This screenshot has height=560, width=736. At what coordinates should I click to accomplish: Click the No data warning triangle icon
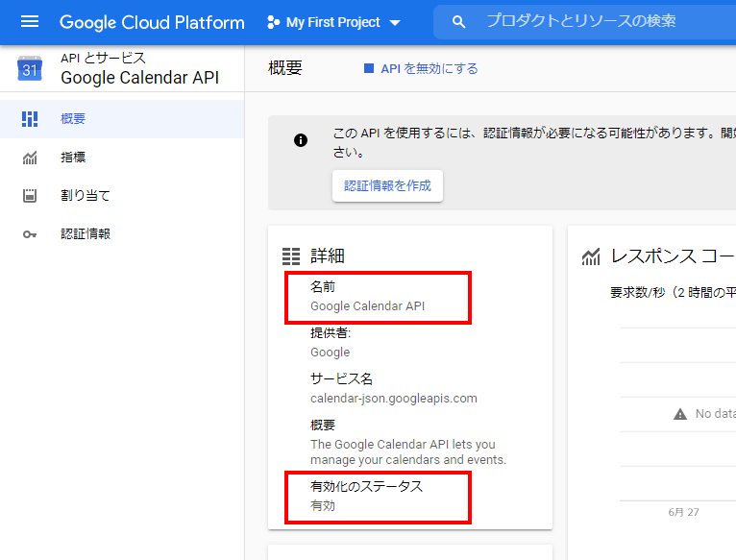[x=680, y=414]
